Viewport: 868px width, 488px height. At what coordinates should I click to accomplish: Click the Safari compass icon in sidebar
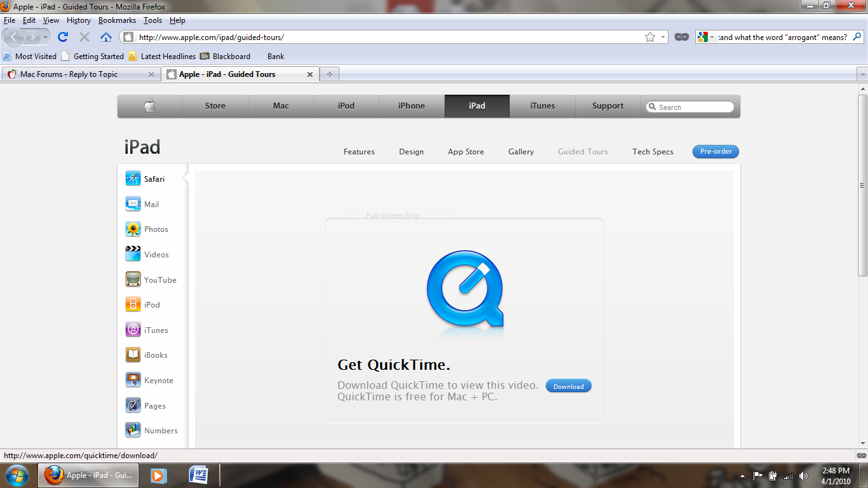point(133,179)
